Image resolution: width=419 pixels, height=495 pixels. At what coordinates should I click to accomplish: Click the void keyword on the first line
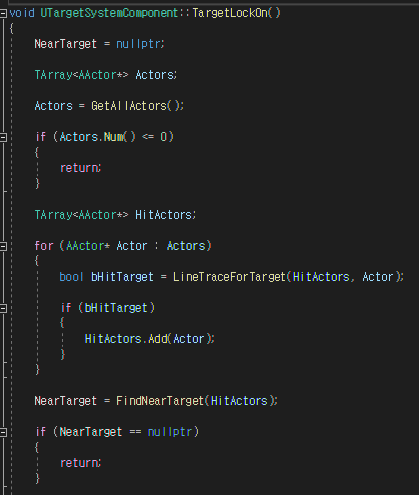[22, 13]
